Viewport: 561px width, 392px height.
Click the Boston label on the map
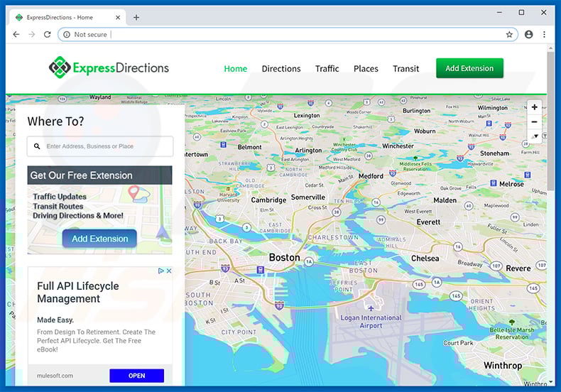[285, 258]
